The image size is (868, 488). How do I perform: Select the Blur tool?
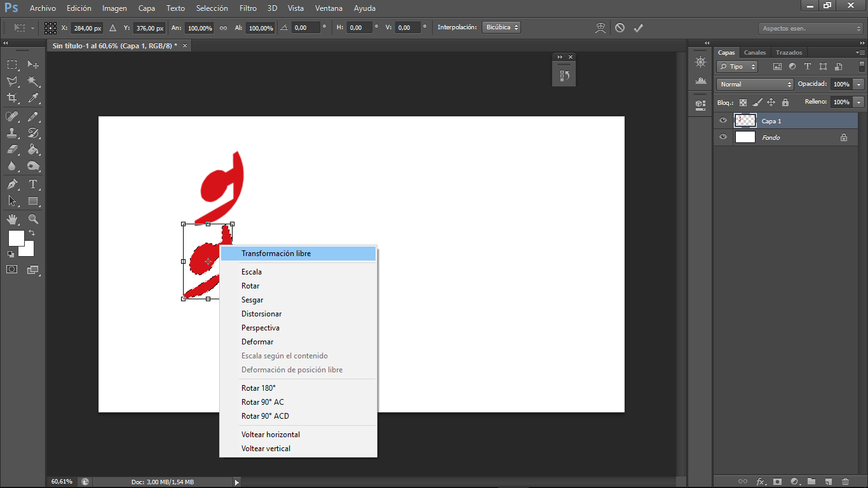pos(12,166)
